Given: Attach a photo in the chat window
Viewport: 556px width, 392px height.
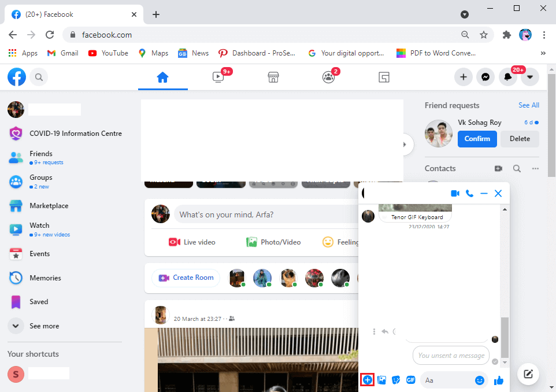Looking at the screenshot, I should coord(382,380).
